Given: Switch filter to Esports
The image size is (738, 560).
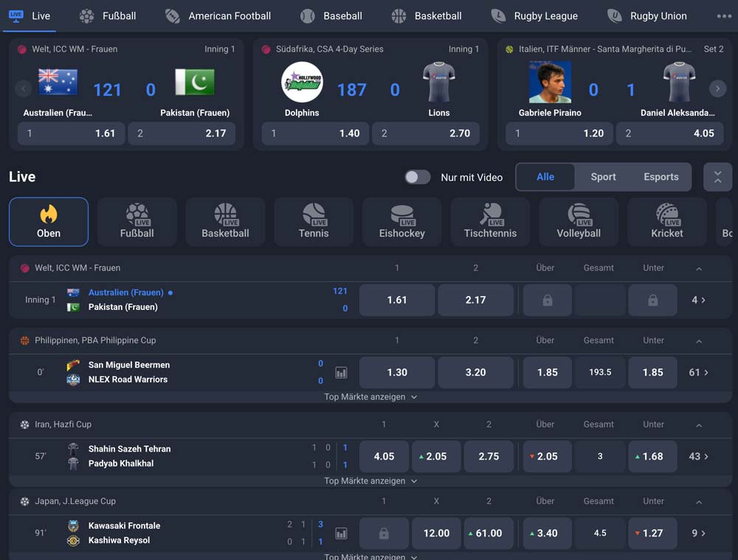Looking at the screenshot, I should point(661,177).
